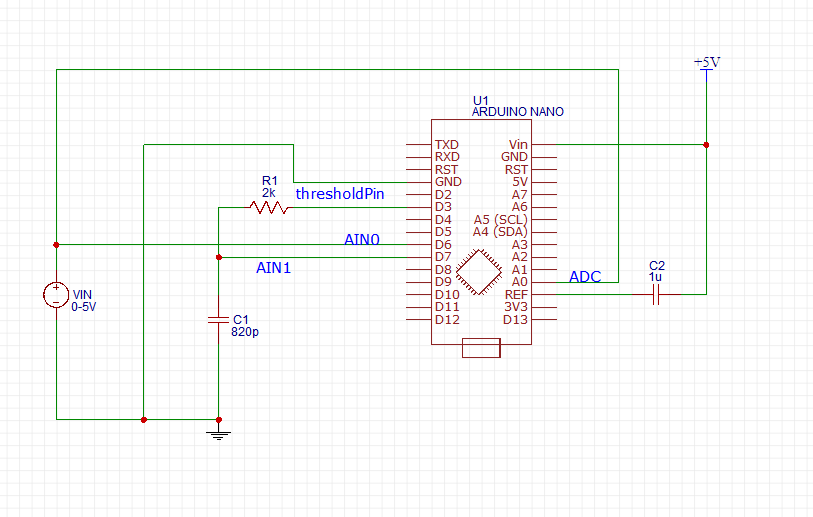Click the junction dot above VIN source
Screen dimensions: 813x517
[57, 245]
